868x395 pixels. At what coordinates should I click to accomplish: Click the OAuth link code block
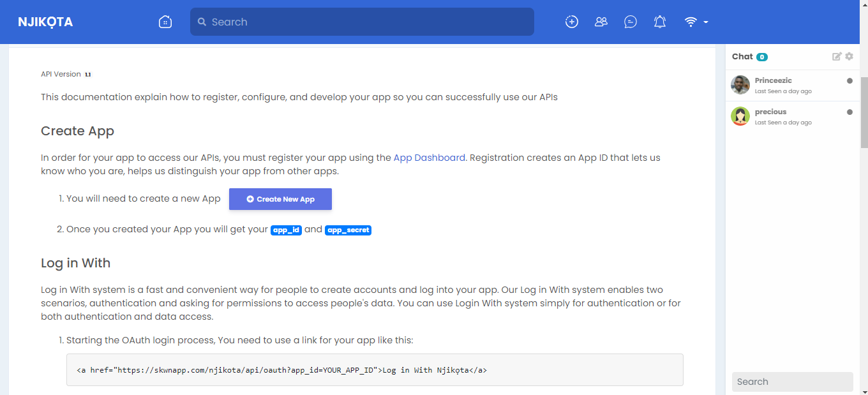(x=375, y=369)
